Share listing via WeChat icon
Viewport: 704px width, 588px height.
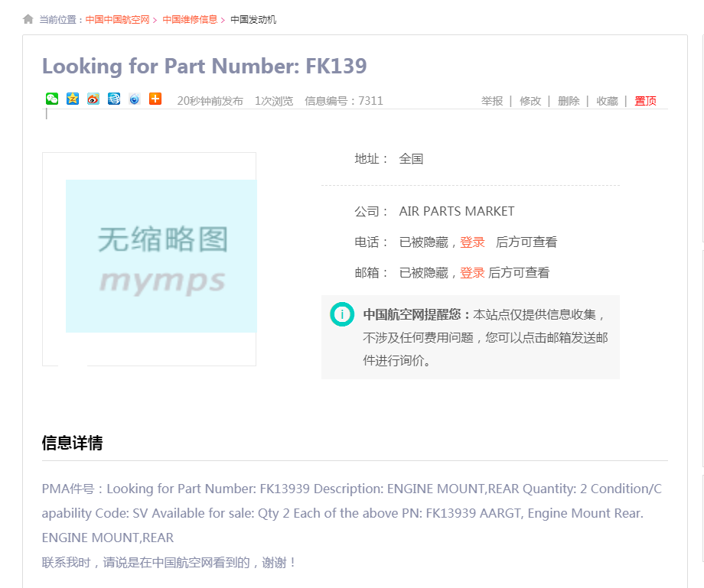click(x=52, y=99)
